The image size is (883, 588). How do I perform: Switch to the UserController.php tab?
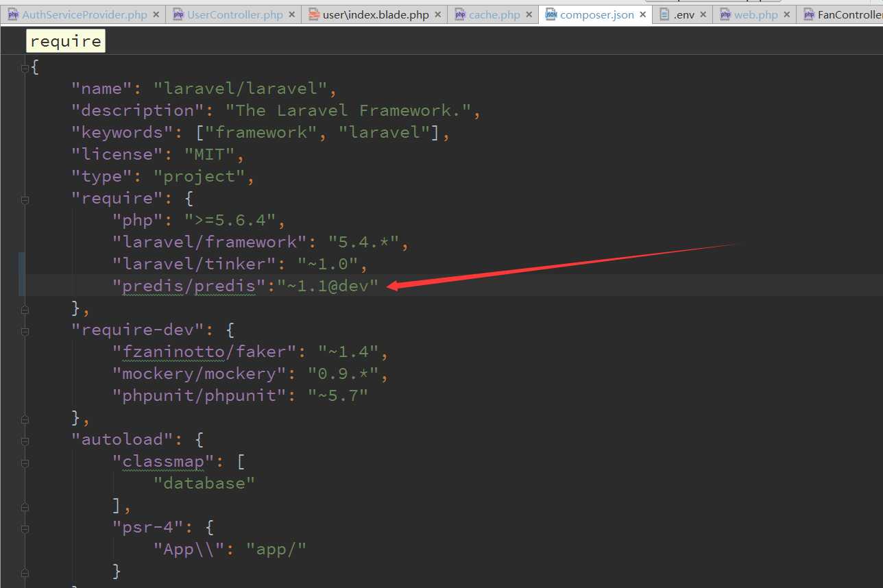[233, 14]
